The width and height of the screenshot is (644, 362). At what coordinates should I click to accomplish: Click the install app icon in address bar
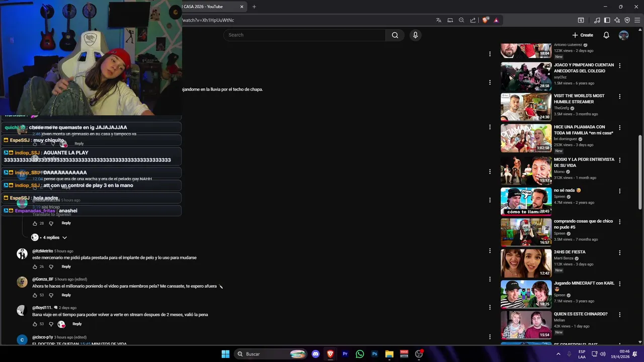[x=450, y=20]
